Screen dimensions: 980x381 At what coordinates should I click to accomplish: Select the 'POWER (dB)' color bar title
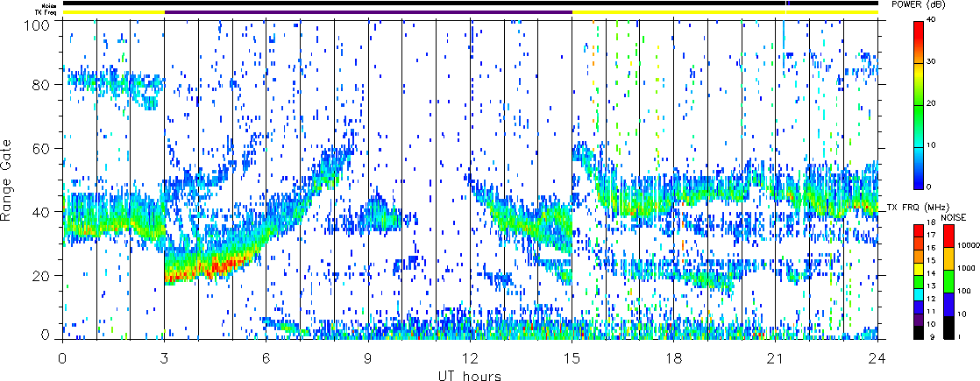point(919,4)
